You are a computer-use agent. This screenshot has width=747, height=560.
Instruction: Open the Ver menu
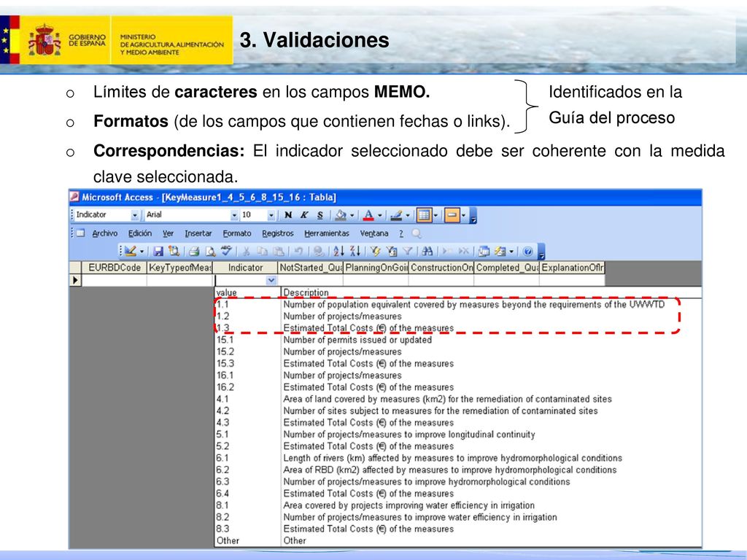[168, 233]
